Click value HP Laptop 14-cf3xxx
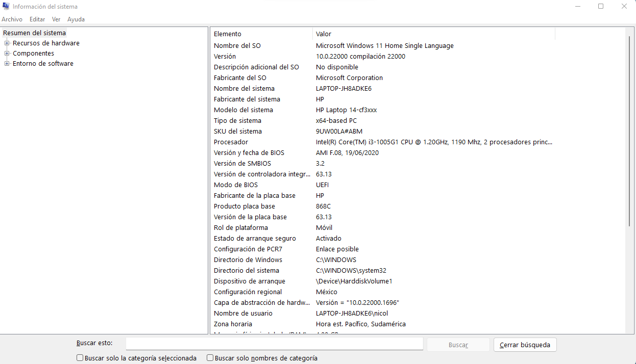This screenshot has width=636, height=364. pos(347,110)
